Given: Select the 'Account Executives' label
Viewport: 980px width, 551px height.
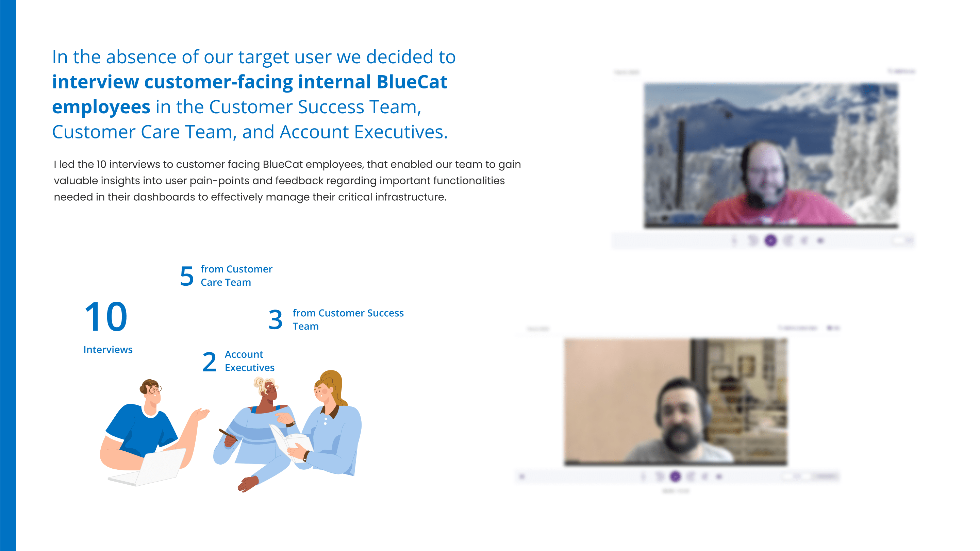Looking at the screenshot, I should 250,361.
